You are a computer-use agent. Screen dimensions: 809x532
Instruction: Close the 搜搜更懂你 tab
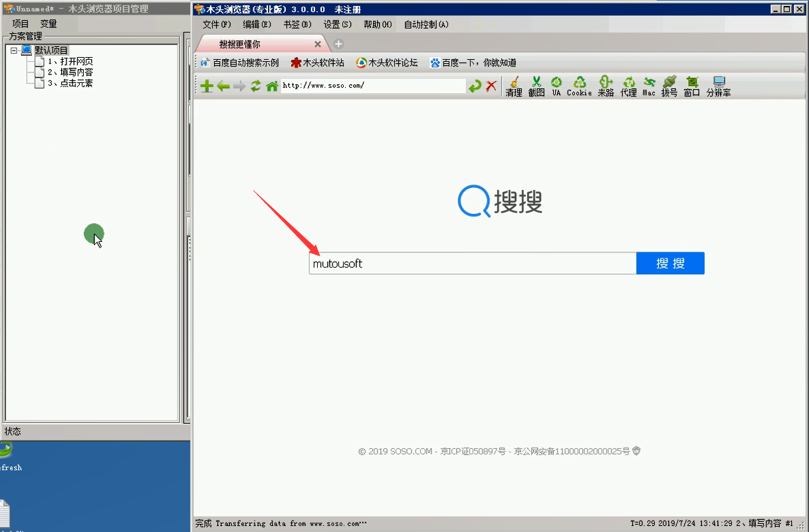318,44
